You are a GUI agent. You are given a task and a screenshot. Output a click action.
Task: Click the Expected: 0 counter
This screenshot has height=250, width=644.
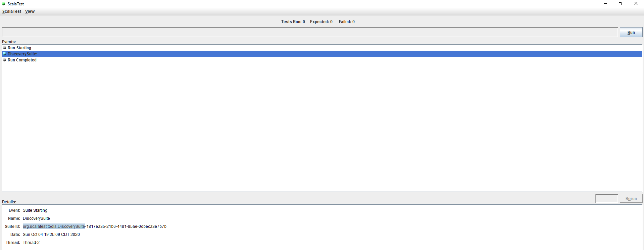click(321, 22)
